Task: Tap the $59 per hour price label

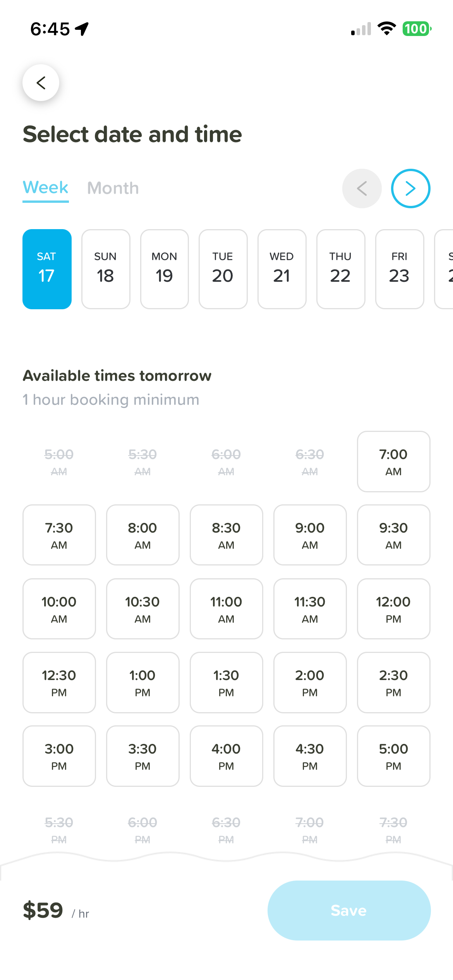Action: coord(56,910)
